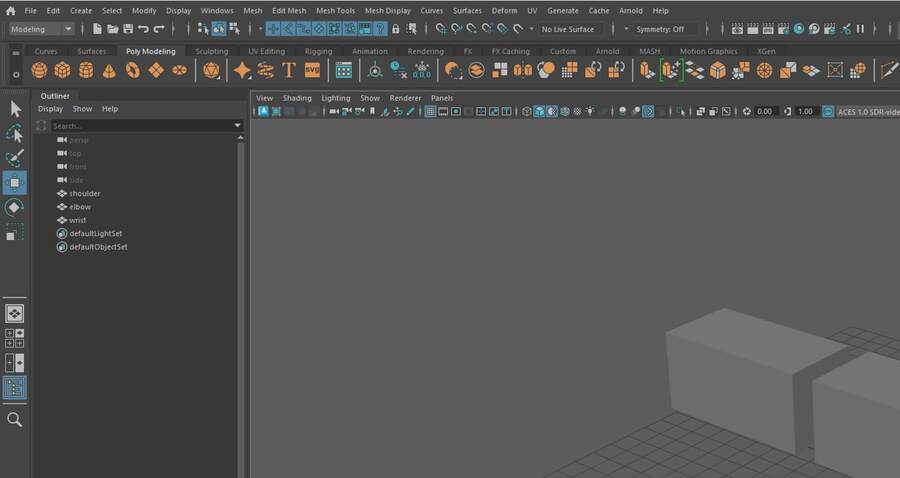Switch to the Rigging shelf tab
This screenshot has height=478, width=900.
click(x=318, y=51)
